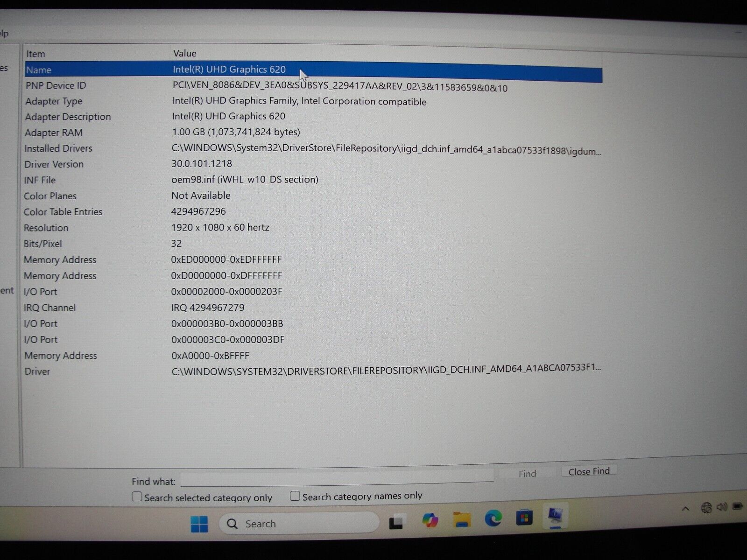Launch Microsoft Edge from the taskbar

(493, 518)
